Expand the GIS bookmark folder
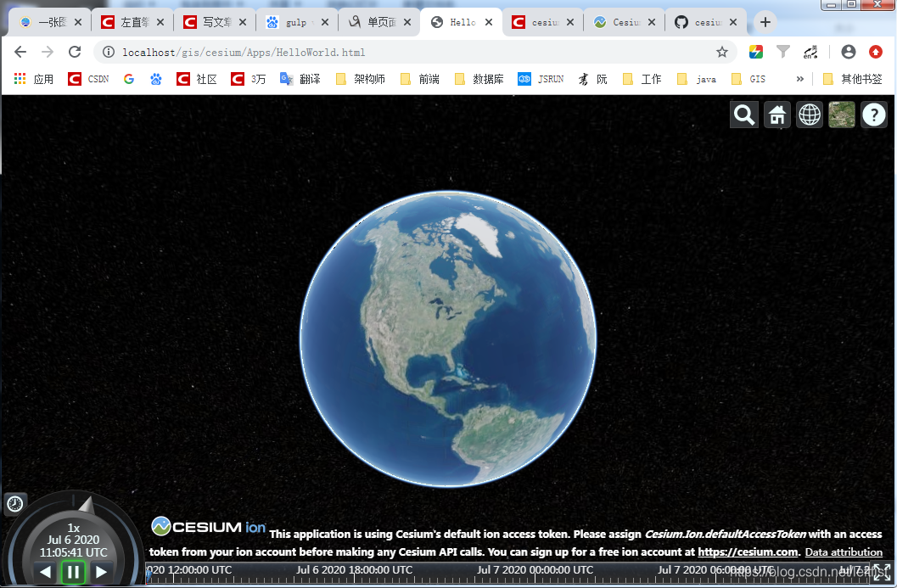The height and width of the screenshot is (588, 897). tap(748, 79)
